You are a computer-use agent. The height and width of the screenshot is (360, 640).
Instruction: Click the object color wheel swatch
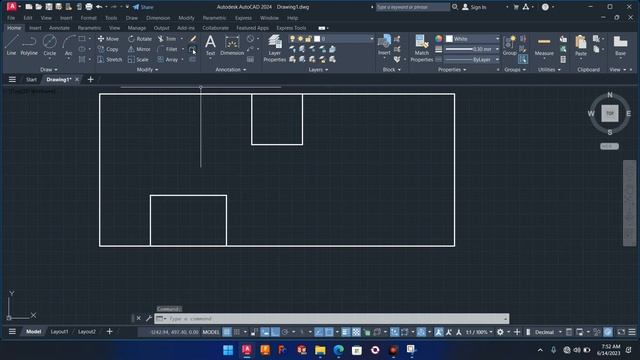coord(439,39)
